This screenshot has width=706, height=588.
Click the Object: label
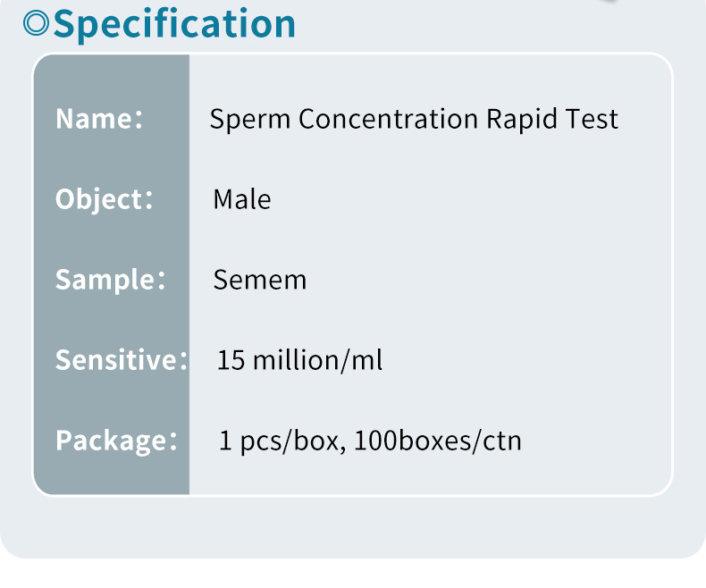point(104,199)
